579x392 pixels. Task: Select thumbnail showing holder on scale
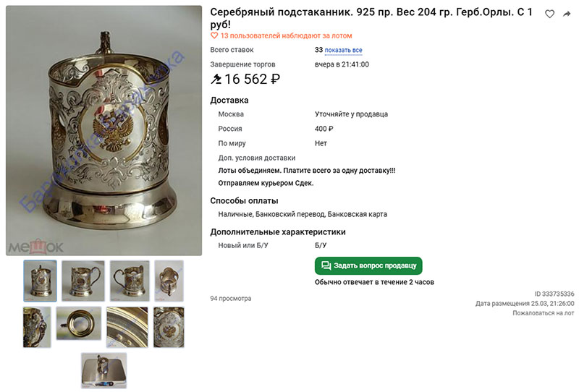click(x=103, y=370)
